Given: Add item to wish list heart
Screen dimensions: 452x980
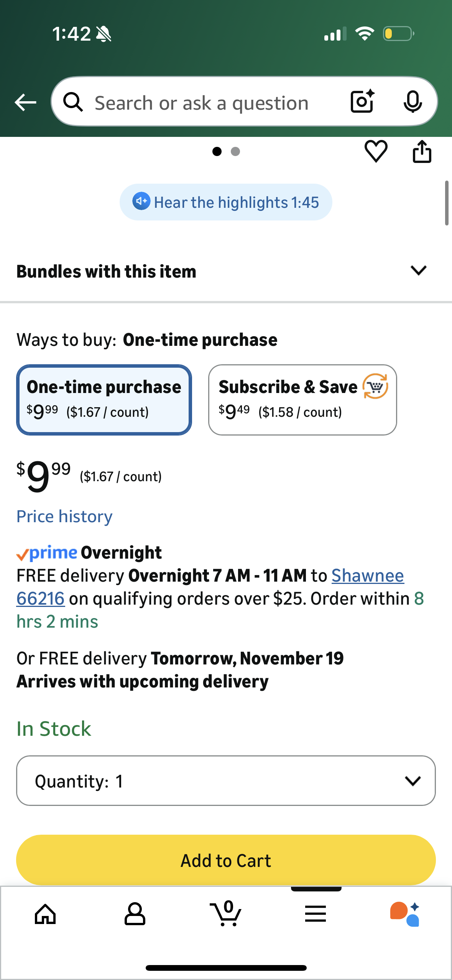Looking at the screenshot, I should [x=376, y=151].
